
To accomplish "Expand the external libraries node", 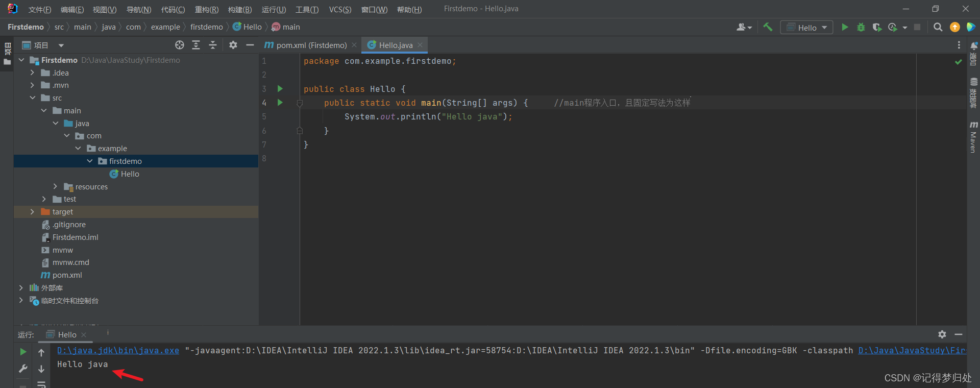I will click(x=21, y=288).
